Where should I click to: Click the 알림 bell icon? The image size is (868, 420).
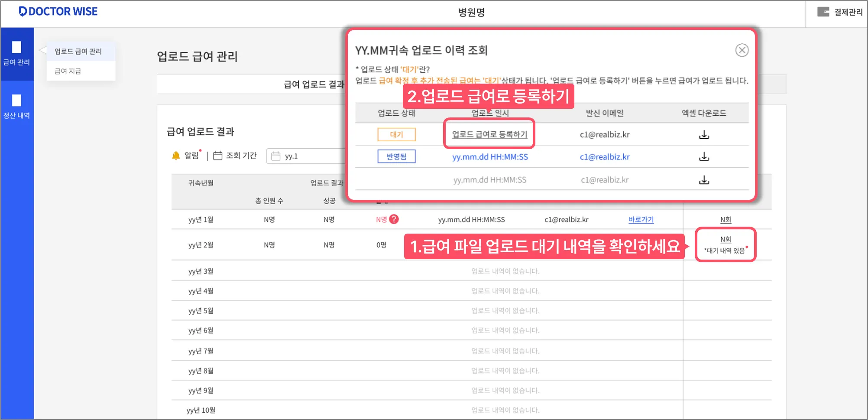(176, 156)
